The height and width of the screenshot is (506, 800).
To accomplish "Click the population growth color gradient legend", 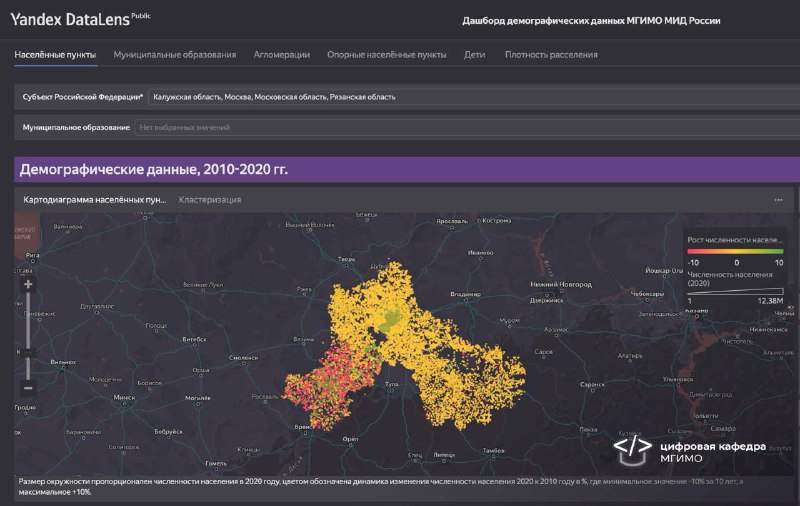I will click(735, 251).
